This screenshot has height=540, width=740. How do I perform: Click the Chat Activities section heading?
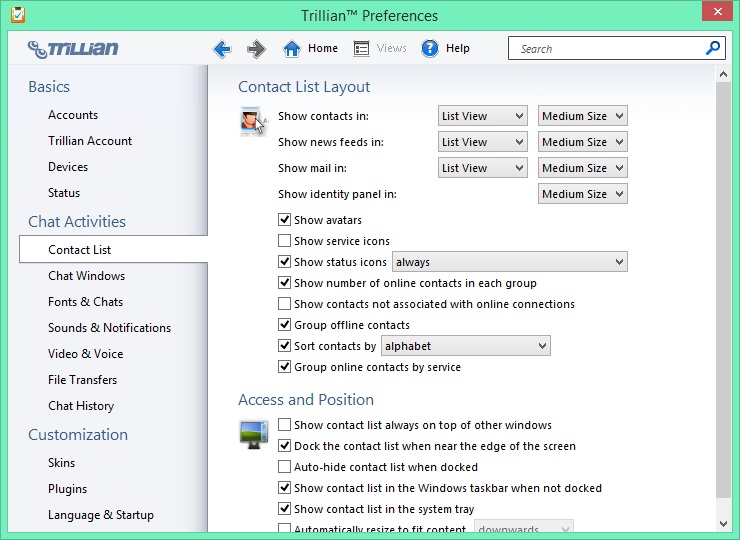(77, 221)
